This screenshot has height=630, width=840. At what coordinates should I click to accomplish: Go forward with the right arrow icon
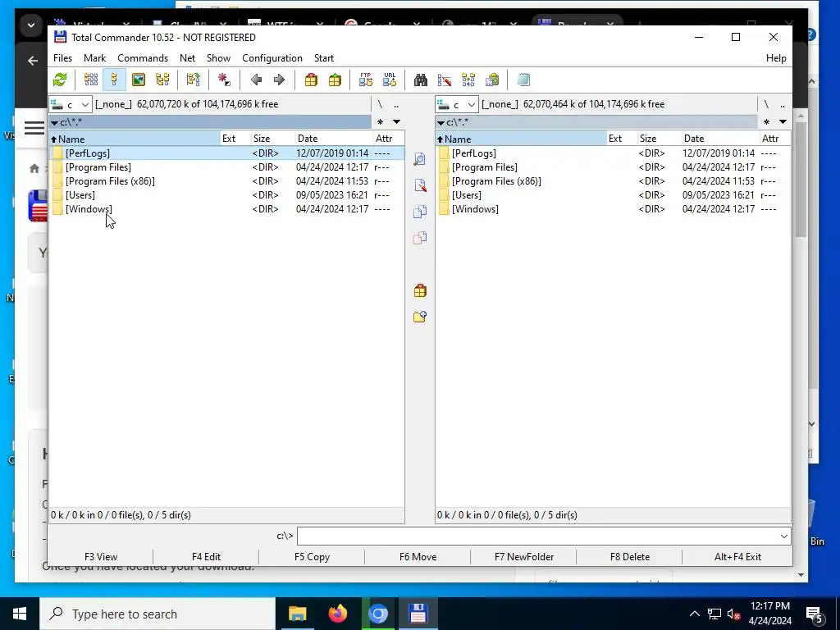pyautogui.click(x=279, y=80)
